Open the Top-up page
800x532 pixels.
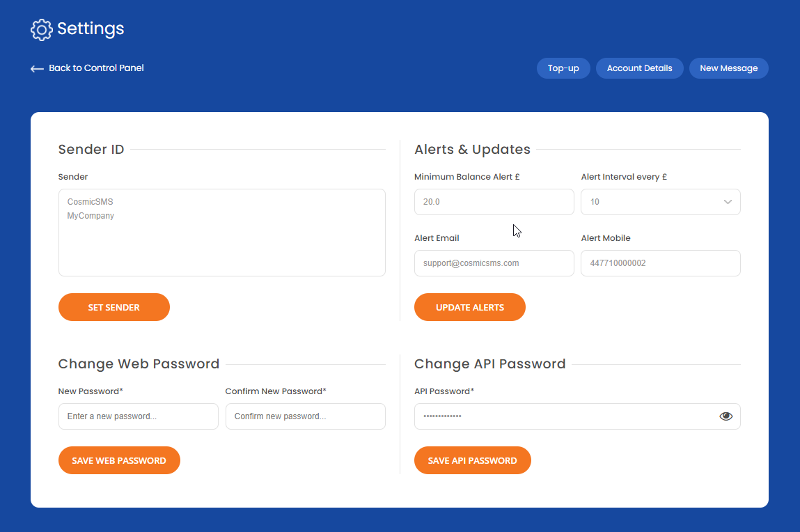pos(563,68)
